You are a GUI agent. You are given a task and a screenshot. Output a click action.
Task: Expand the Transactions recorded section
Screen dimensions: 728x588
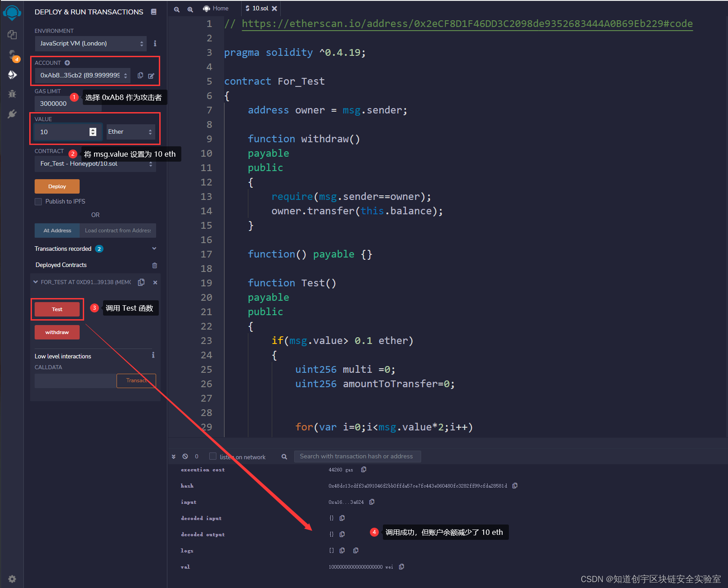154,249
